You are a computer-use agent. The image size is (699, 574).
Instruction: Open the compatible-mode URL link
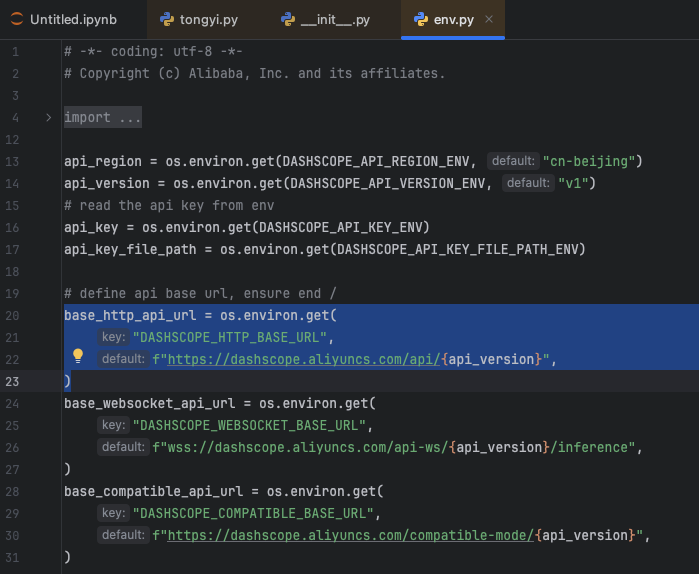(351, 535)
